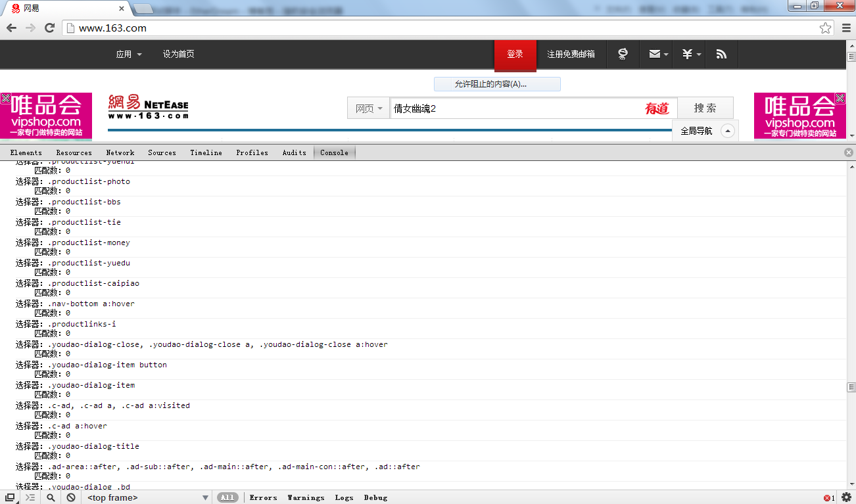
Task: Click the DevTools search magnifier icon
Action: pos(51,497)
